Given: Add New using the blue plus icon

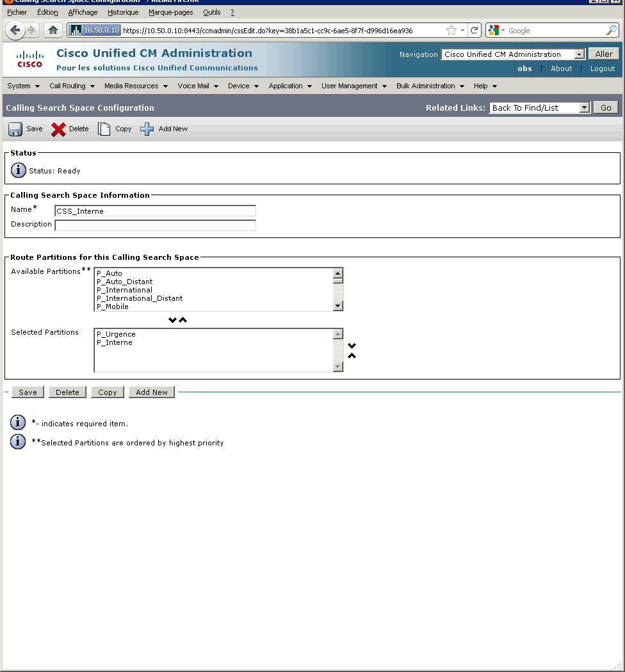Looking at the screenshot, I should [147, 129].
